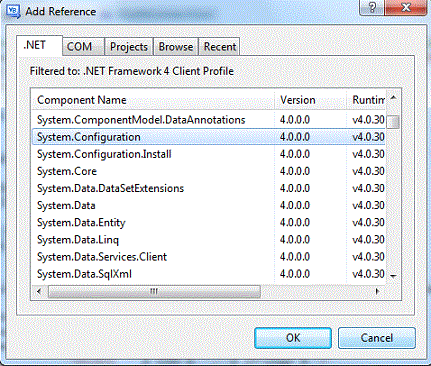This screenshot has height=366, width=431.
Task: Click version cell of System.Configuration.Install
Action: click(295, 154)
